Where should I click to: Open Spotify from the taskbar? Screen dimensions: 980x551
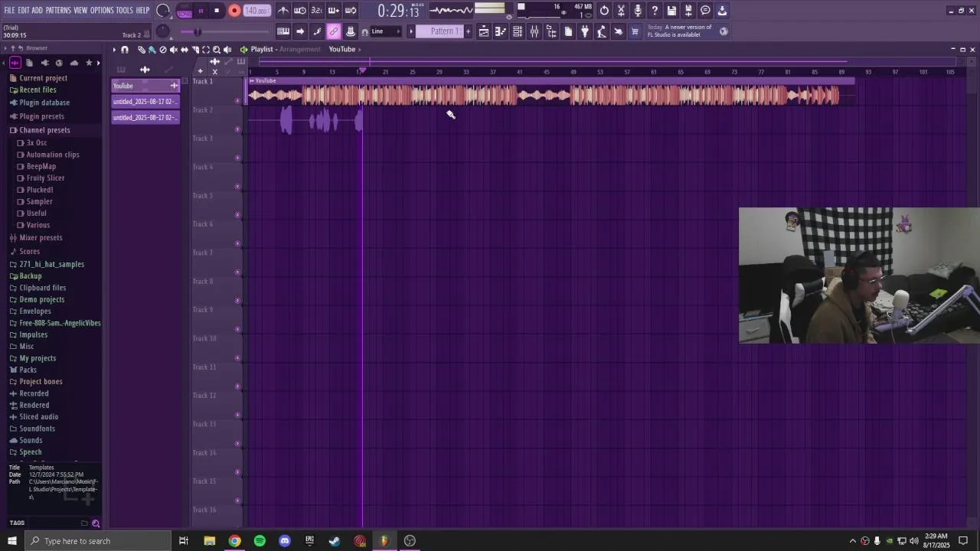coord(260,541)
